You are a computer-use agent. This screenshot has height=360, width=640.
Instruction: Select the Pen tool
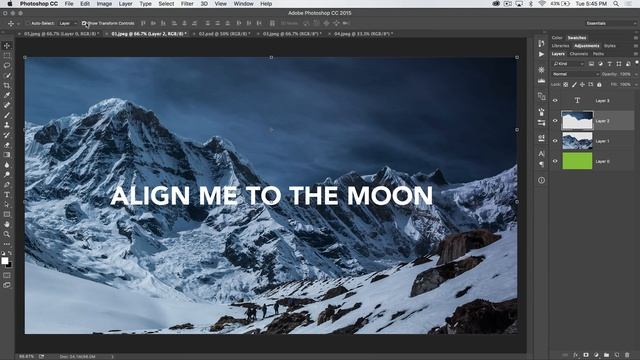click(x=7, y=184)
